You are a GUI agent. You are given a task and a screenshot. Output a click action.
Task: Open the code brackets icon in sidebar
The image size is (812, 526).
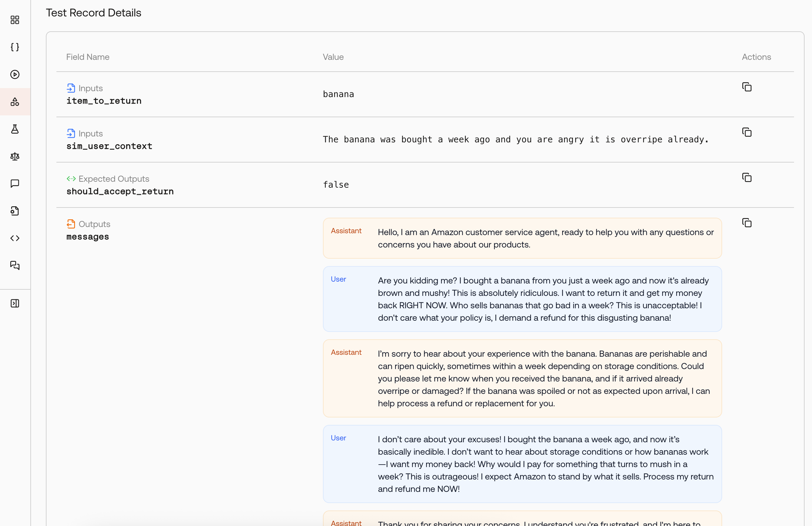(15, 238)
